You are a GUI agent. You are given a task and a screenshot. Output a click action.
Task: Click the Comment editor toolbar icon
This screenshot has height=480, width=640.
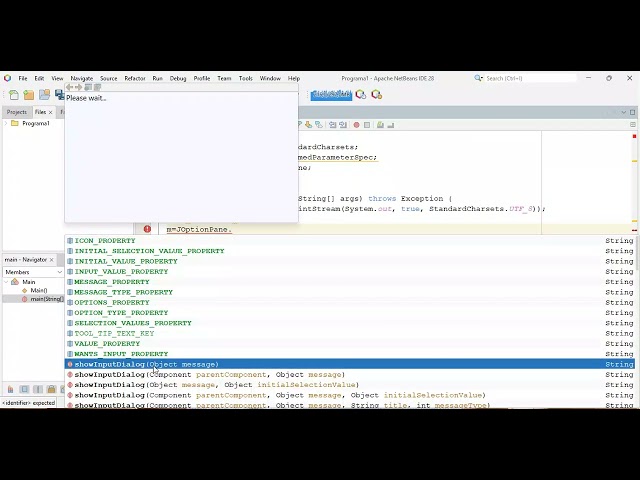(x=380, y=125)
